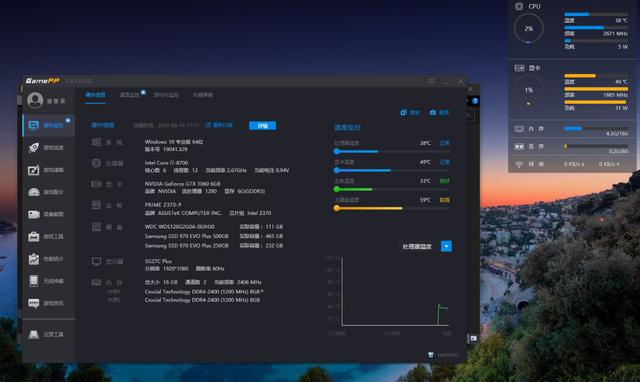Click the rescan refresh link
This screenshot has width=640, height=382.
[x=219, y=125]
